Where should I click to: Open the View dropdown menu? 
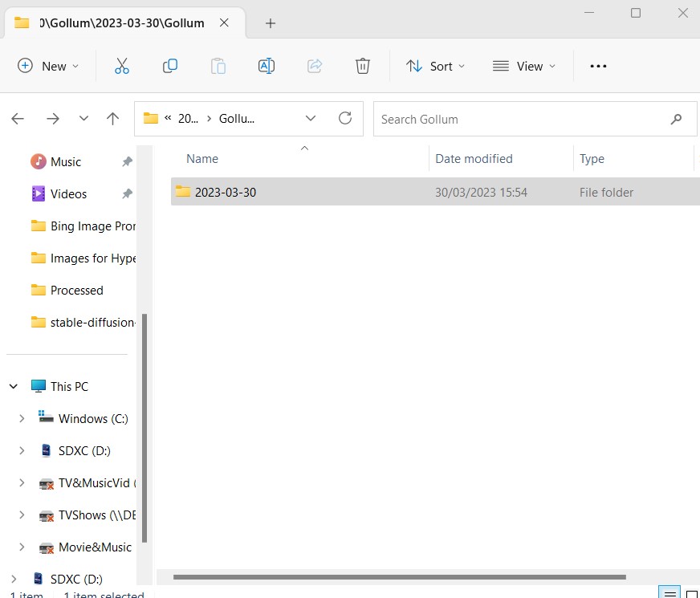pyautogui.click(x=524, y=67)
